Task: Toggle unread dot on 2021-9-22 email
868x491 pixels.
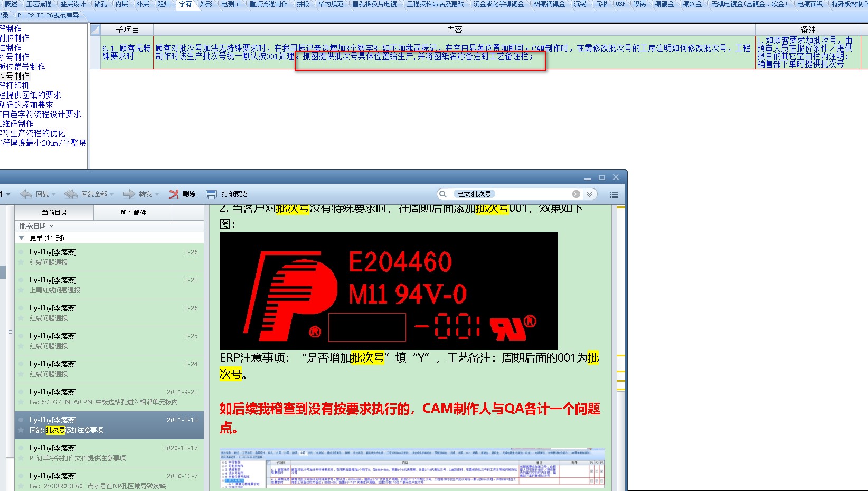Action: [x=21, y=392]
